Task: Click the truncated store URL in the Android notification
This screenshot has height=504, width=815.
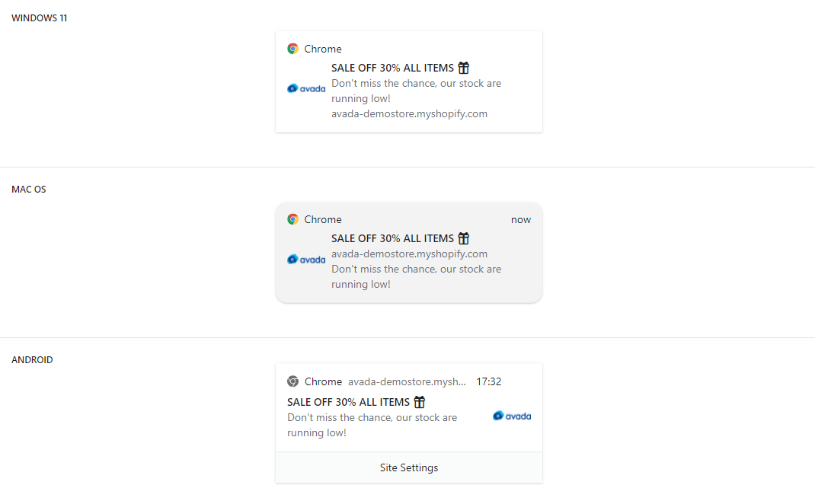Action: pyautogui.click(x=407, y=381)
